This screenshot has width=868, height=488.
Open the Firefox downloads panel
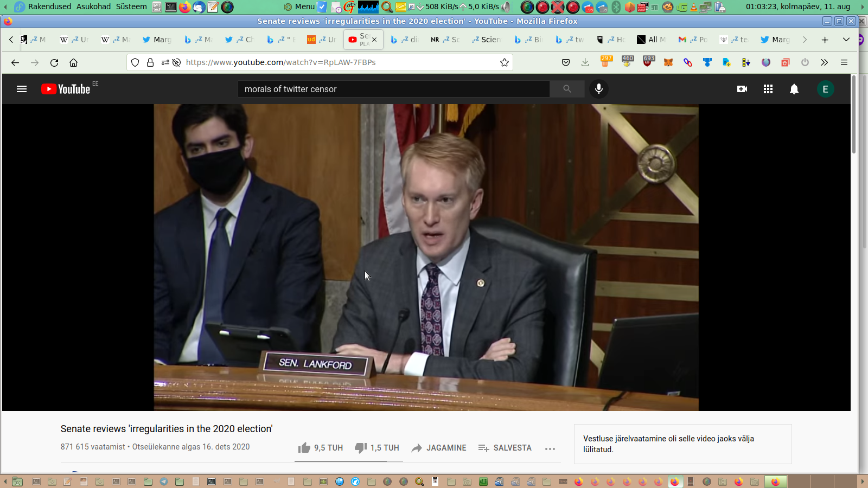(585, 62)
